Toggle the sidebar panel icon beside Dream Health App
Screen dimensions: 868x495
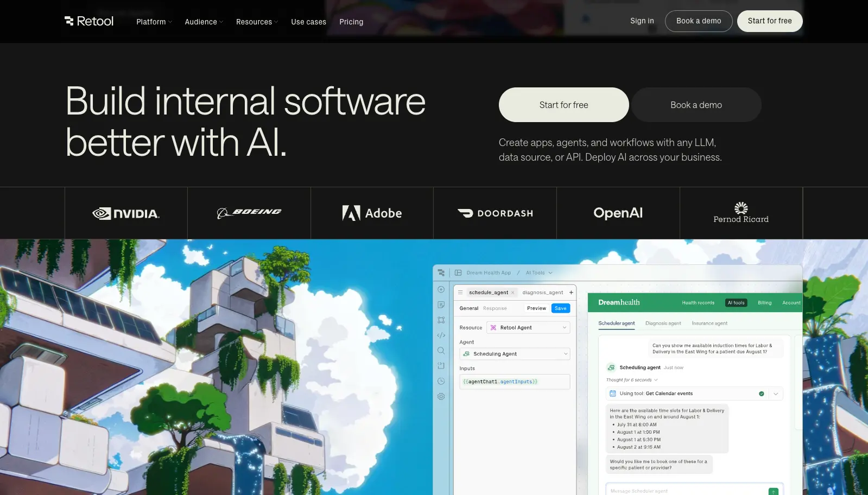point(458,272)
